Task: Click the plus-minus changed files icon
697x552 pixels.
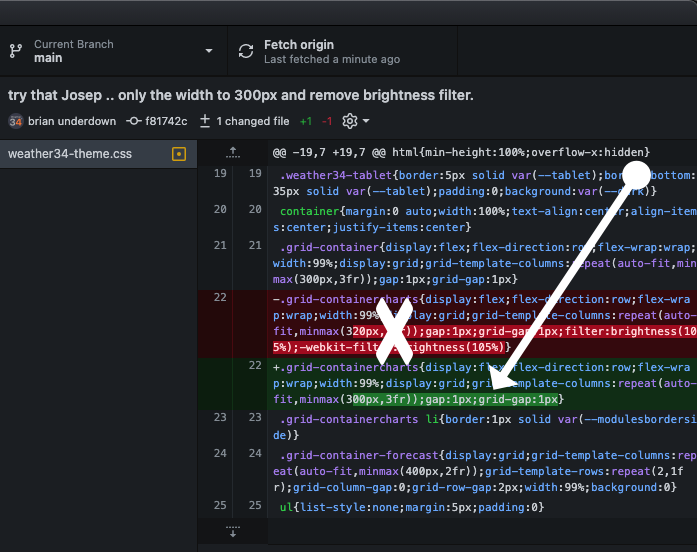Action: point(204,121)
